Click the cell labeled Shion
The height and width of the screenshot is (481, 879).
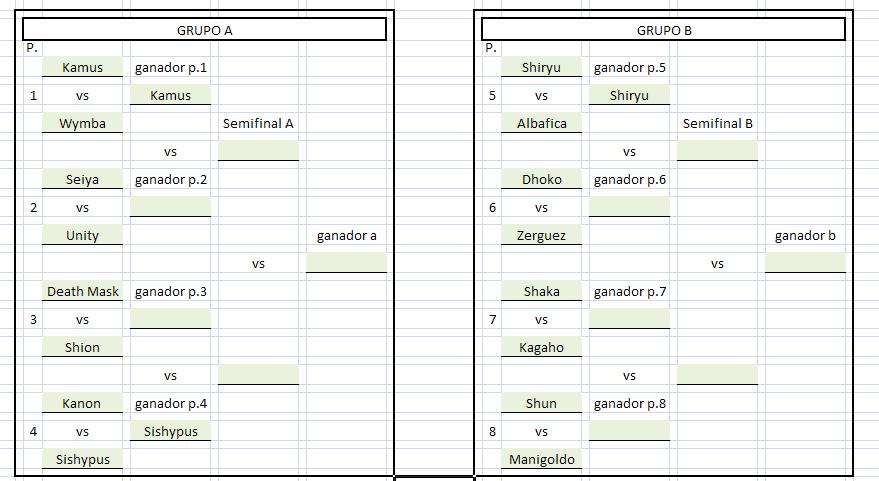[x=82, y=348]
